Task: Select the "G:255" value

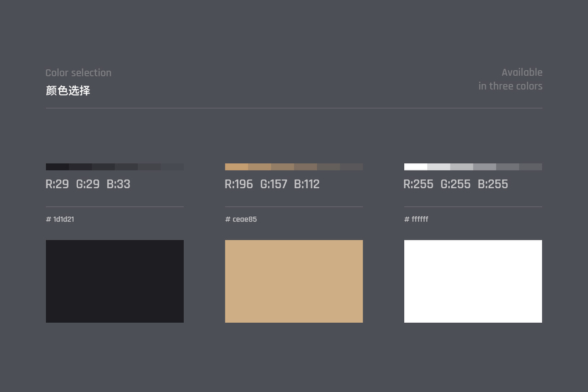Action: click(455, 184)
